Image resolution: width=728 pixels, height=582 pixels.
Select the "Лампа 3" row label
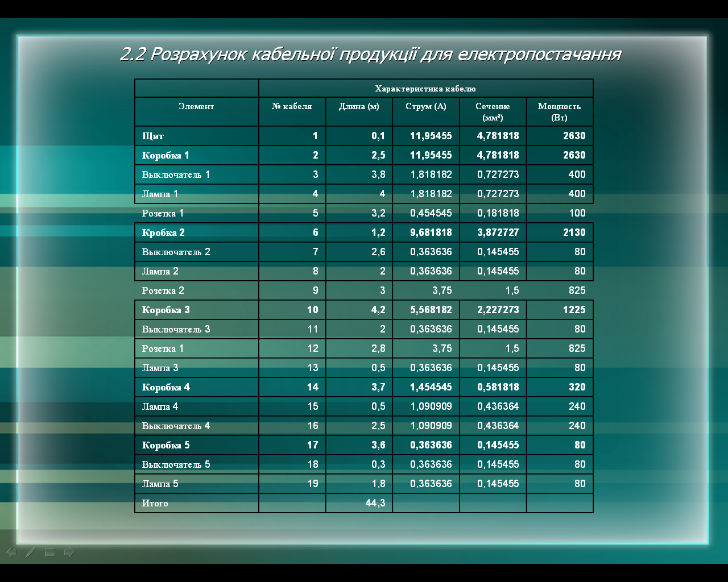point(160,368)
